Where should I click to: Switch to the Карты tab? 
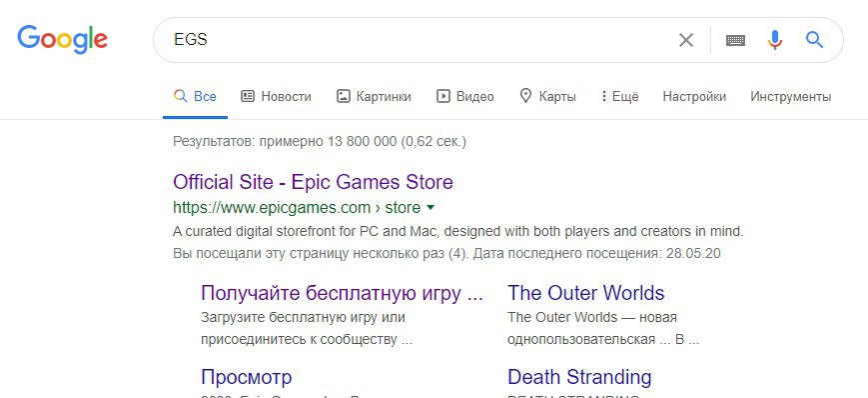pos(547,96)
